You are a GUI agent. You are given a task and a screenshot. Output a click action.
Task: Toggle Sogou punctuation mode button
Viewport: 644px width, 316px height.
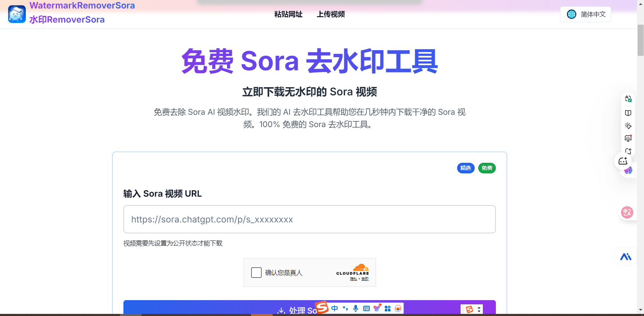click(345, 308)
